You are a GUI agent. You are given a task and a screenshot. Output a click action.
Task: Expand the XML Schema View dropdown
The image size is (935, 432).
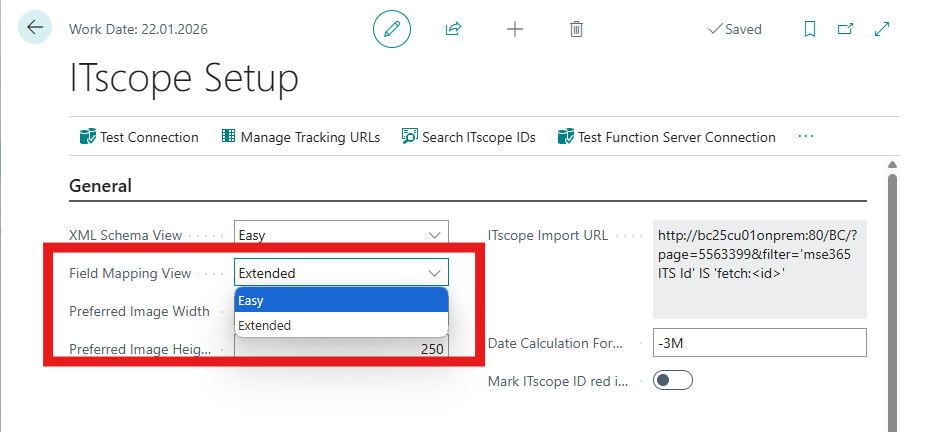(x=434, y=235)
